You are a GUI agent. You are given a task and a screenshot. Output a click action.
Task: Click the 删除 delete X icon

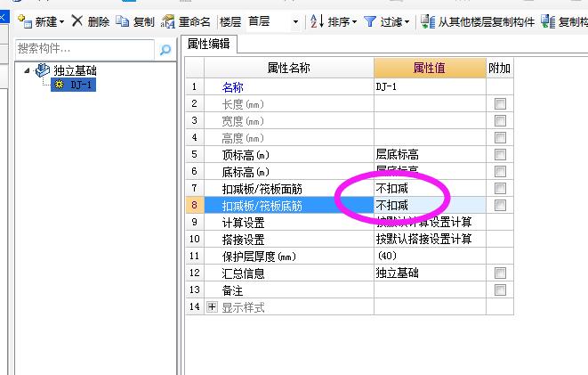77,21
